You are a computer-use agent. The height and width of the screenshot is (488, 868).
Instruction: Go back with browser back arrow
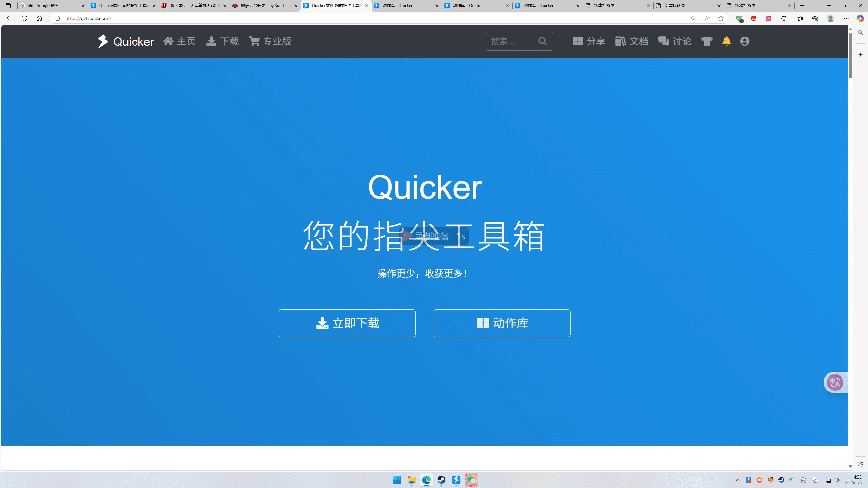(x=9, y=18)
